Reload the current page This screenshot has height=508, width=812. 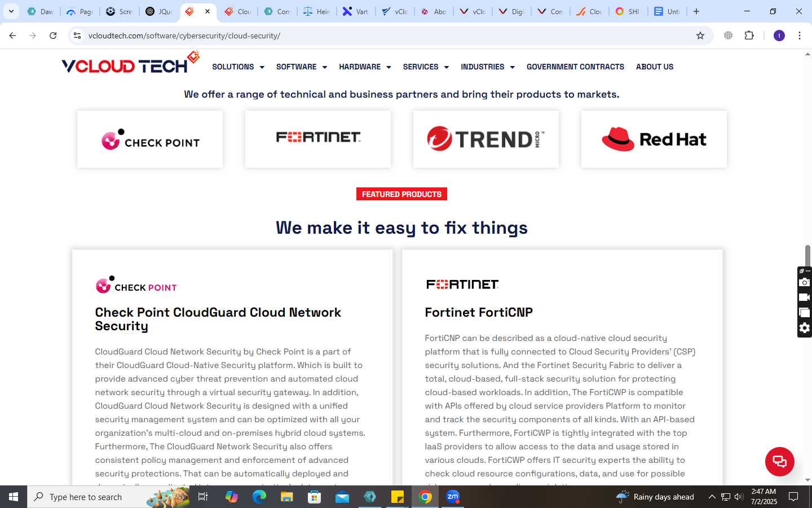point(53,36)
